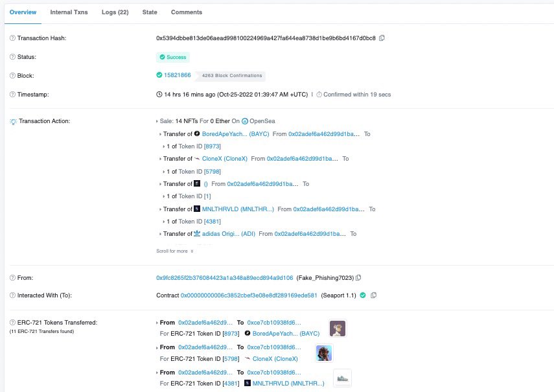Click the CloneX icon in ERC-721 transfers

coord(248,358)
